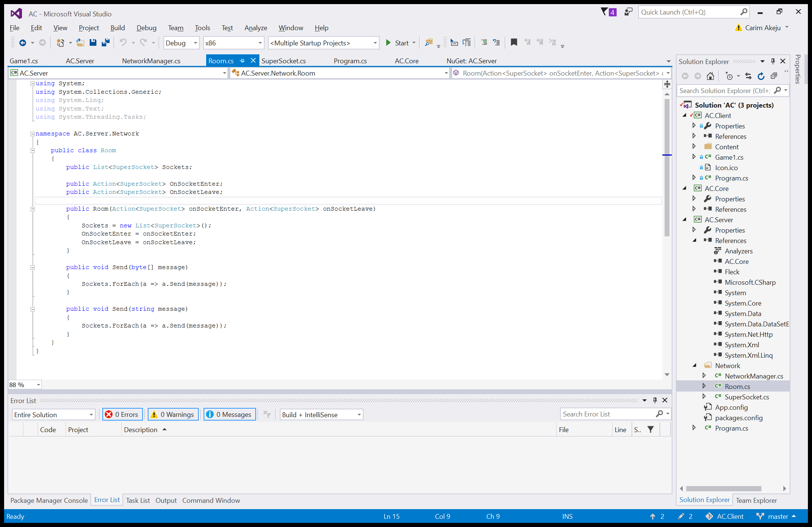Expand the NetworkManager.cs tree node
Image resolution: width=812 pixels, height=527 pixels.
[x=704, y=376]
